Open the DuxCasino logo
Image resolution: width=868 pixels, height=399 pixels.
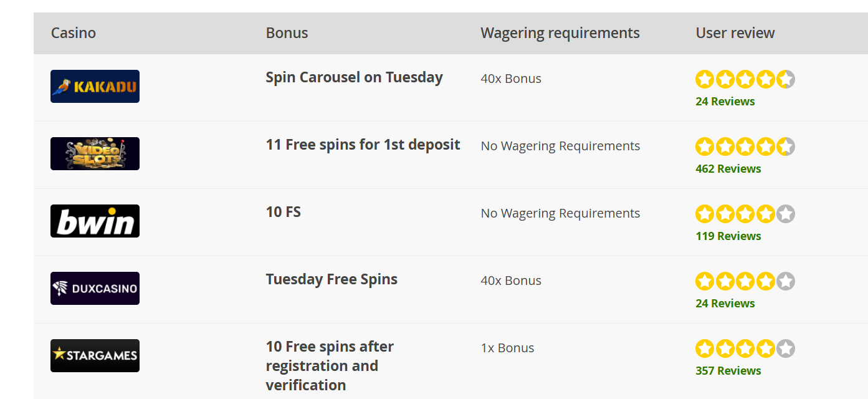click(x=95, y=288)
